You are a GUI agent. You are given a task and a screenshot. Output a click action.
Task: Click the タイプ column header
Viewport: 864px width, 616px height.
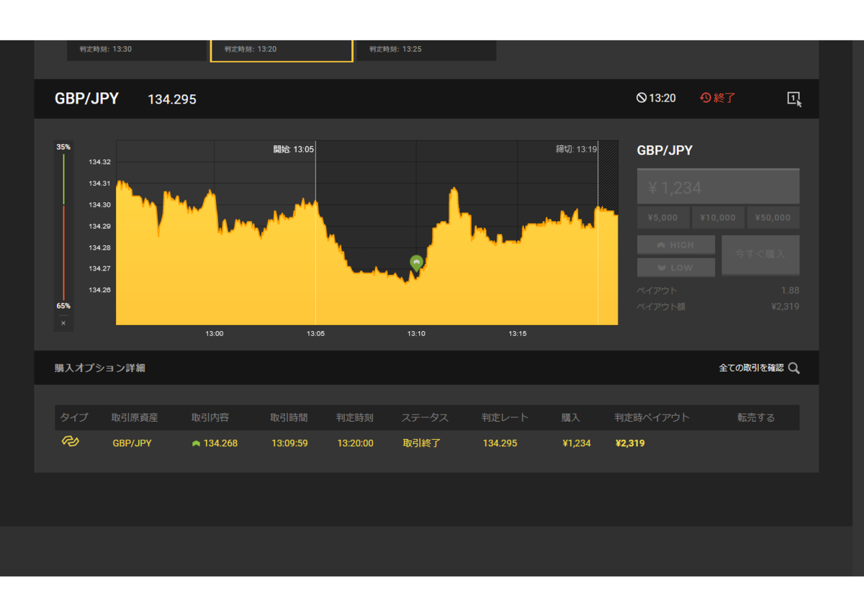(x=74, y=417)
